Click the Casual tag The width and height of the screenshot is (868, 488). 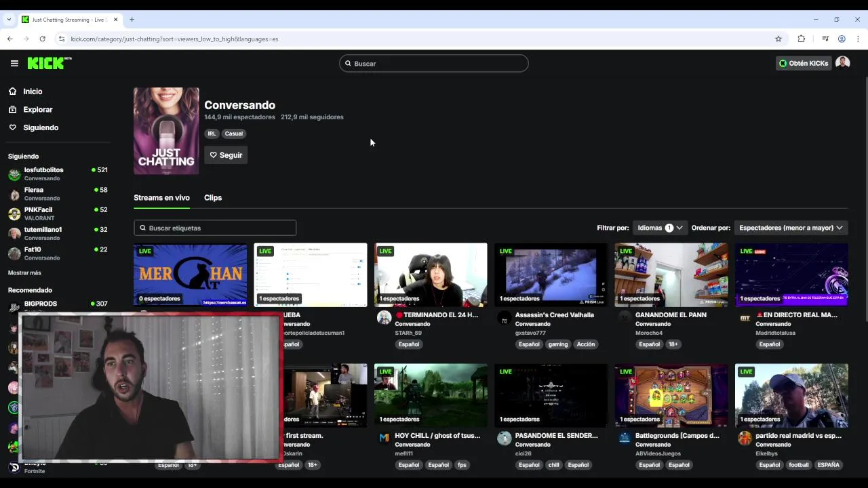pos(234,134)
